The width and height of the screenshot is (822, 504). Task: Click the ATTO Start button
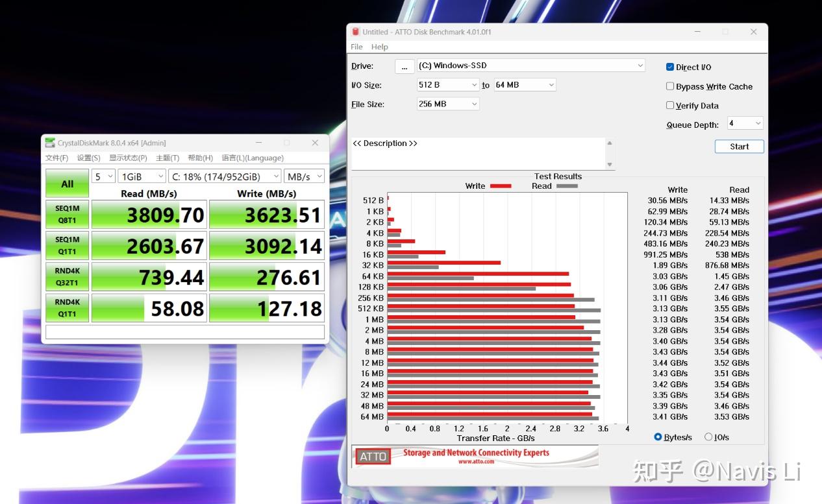point(739,147)
